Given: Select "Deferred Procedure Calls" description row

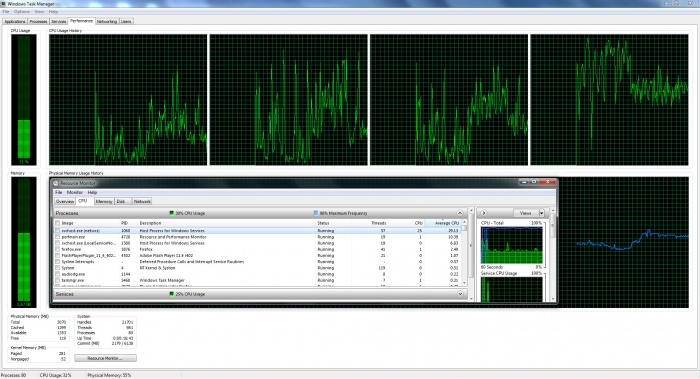Looking at the screenshot, I should (192, 262).
